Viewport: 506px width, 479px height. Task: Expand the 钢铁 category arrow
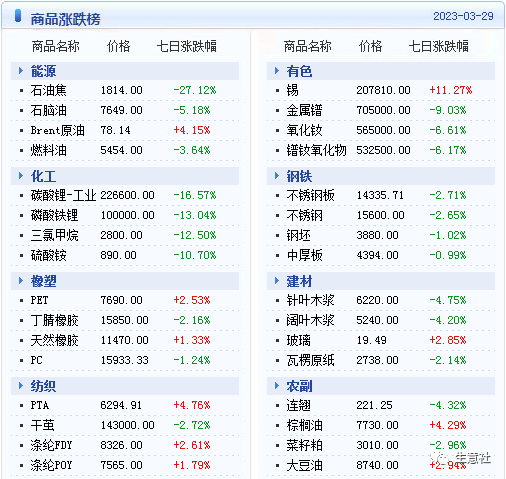click(x=277, y=176)
